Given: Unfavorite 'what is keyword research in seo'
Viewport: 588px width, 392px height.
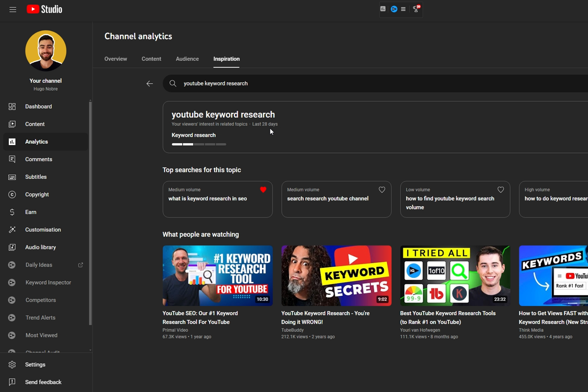Looking at the screenshot, I should tap(263, 190).
